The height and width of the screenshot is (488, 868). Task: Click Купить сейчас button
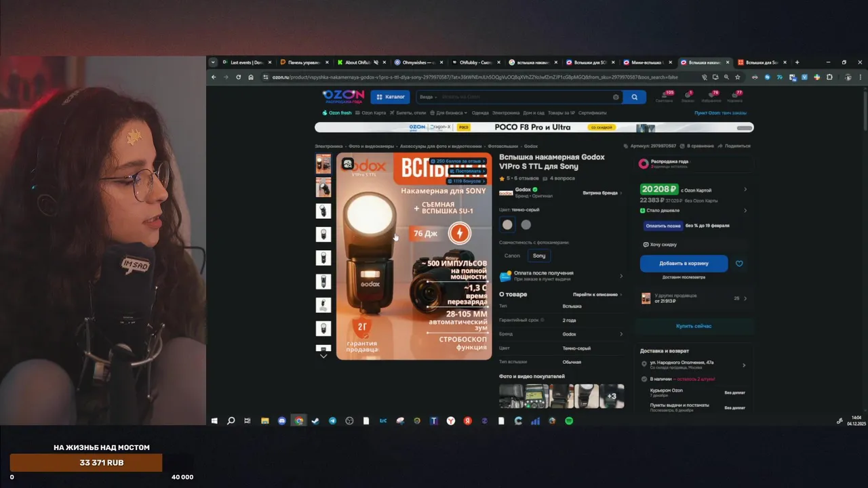pos(694,326)
